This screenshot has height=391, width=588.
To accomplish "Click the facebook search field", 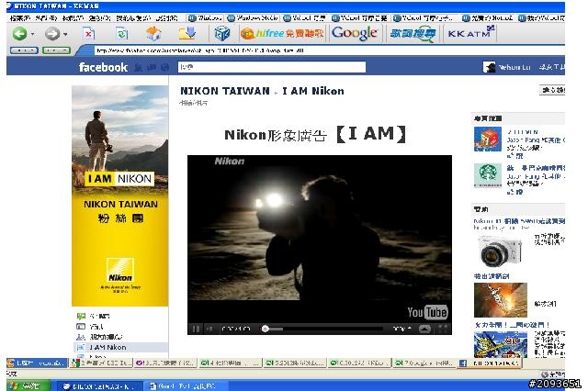I will point(272,67).
